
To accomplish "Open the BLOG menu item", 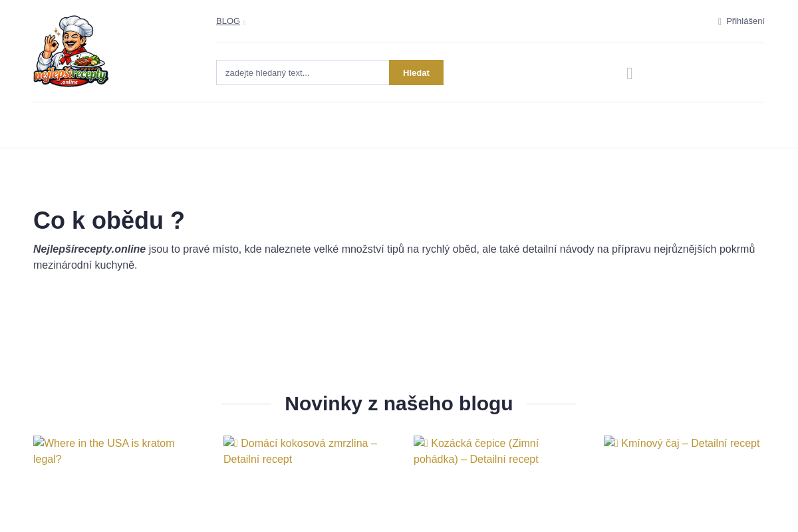I will 228,21.
